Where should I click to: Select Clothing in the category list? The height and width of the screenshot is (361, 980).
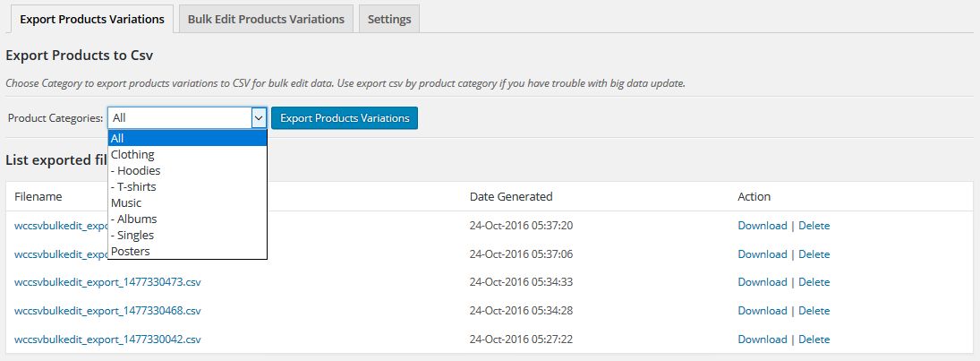point(132,154)
